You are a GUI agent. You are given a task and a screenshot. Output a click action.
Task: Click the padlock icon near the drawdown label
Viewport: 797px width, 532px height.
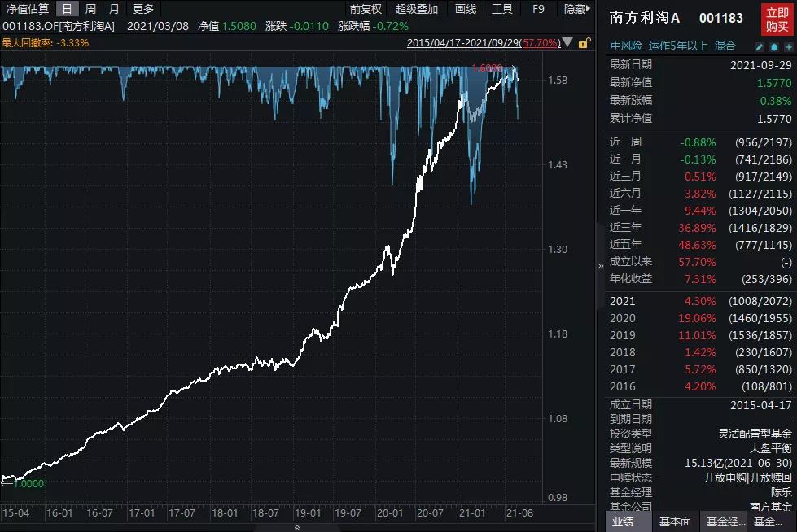(x=584, y=44)
